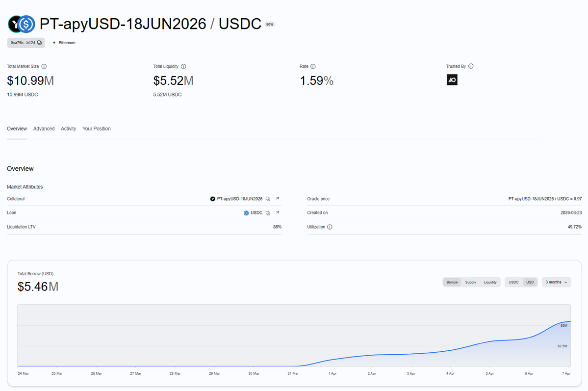
Task: Click the Market Attributes heading
Action: coord(25,187)
